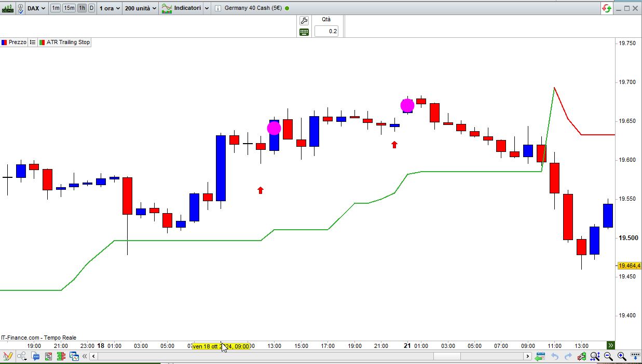Click the large blue candle near 09:00
Screen dimensions: 642x364
(221, 168)
